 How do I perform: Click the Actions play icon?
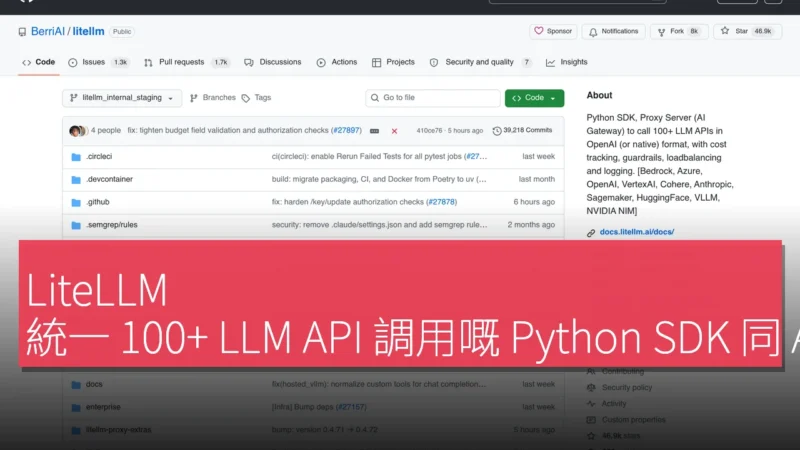321,63
